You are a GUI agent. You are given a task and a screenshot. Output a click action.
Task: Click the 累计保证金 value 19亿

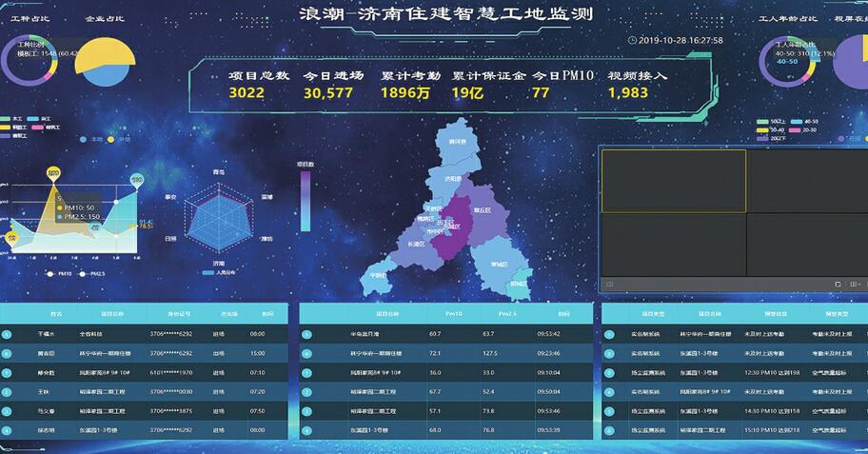467,93
